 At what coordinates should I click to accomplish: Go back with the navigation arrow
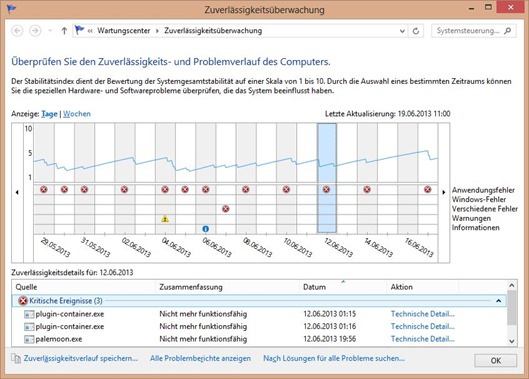point(18,31)
